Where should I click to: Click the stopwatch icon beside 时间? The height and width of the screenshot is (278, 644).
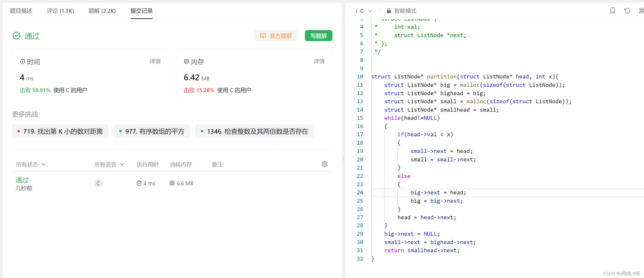point(22,61)
